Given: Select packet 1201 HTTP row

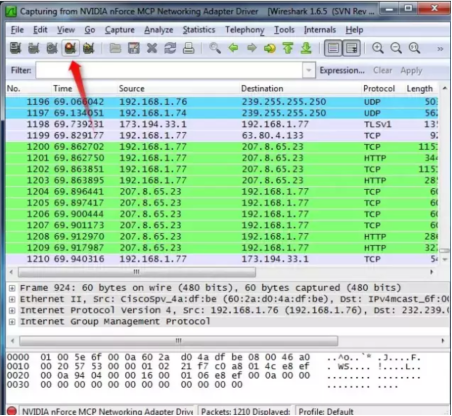Looking at the screenshot, I should (222, 158).
